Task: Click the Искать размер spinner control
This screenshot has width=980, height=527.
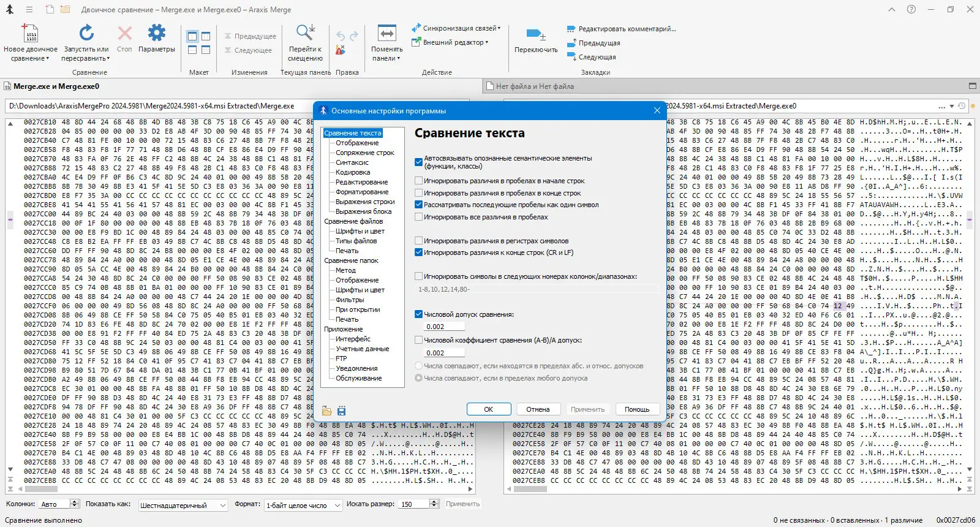Action: (434, 504)
